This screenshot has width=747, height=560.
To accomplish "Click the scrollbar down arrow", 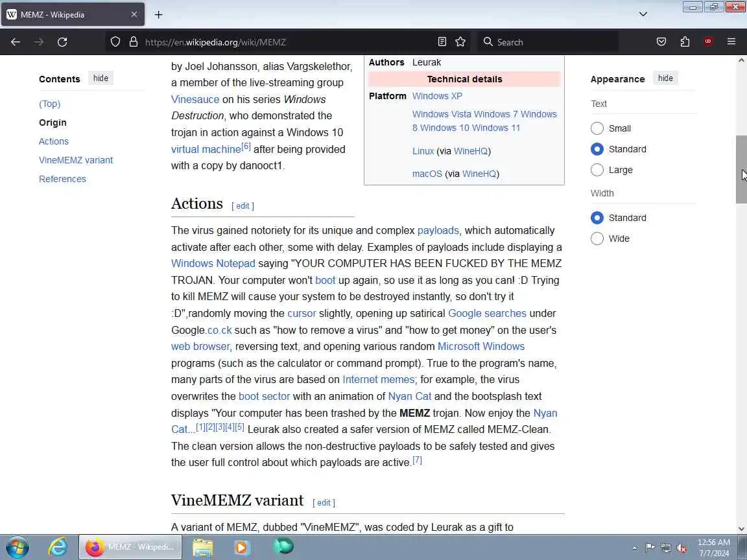I will click(x=741, y=528).
